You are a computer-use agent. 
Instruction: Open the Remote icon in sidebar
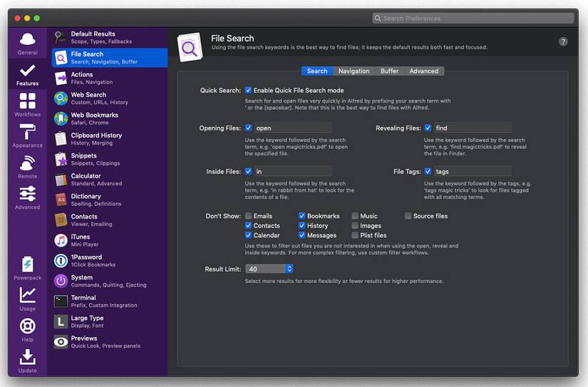coord(27,163)
